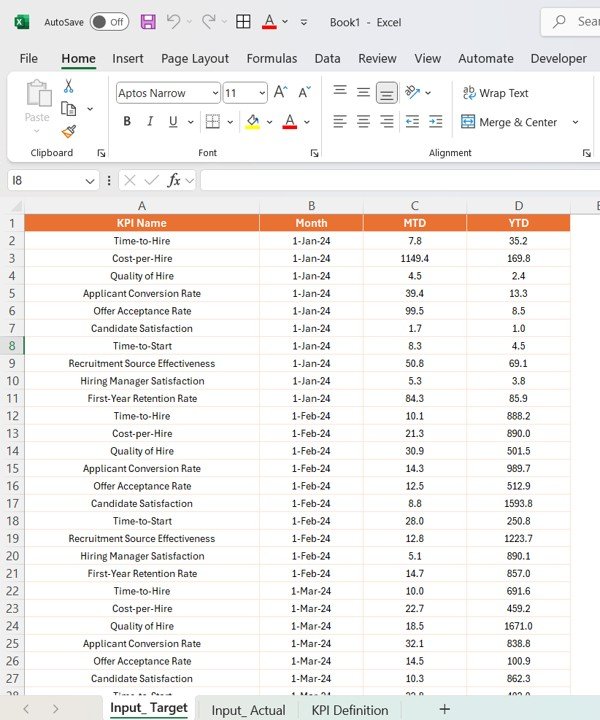Screen dimensions: 600x720
Task: Select the Format Painter brush icon
Action: [x=69, y=131]
